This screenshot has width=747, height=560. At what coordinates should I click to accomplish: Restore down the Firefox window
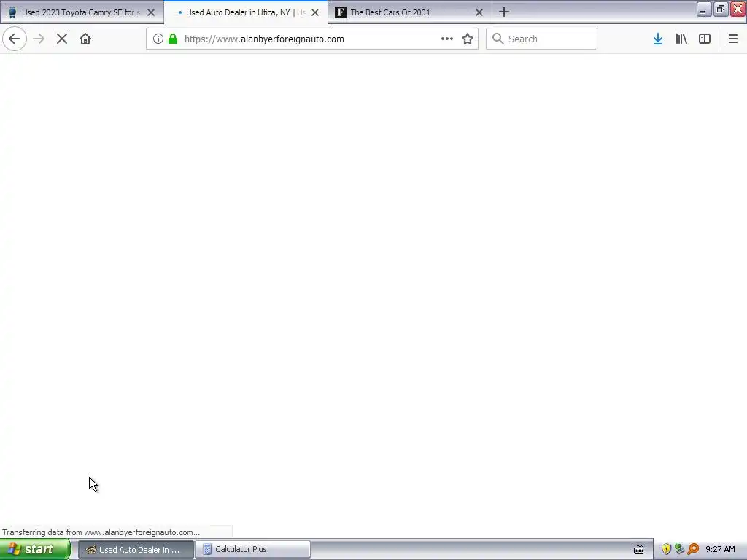click(721, 9)
